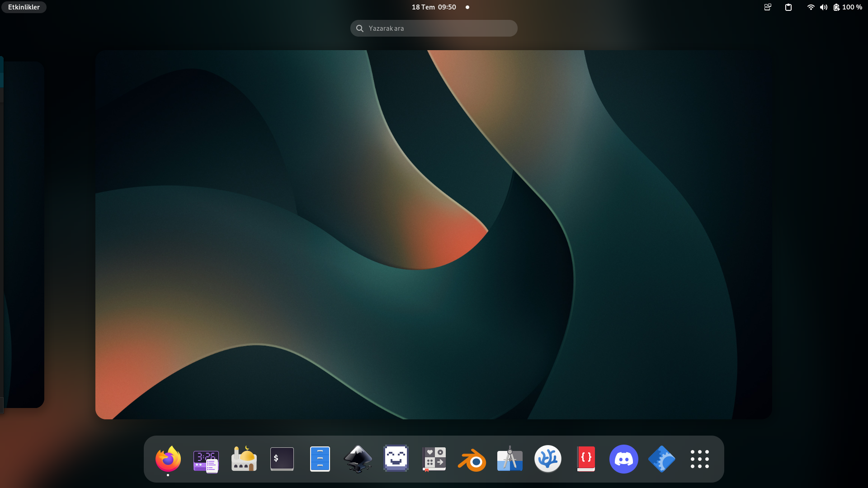Open the red curly braces book app
The image size is (868, 488).
[586, 459]
